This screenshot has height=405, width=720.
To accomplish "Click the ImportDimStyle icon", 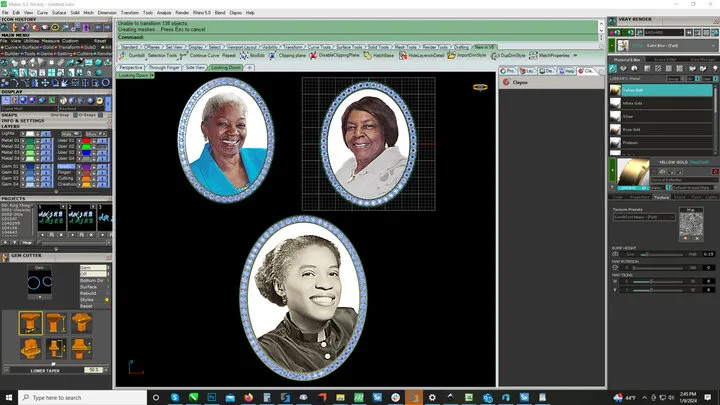I will (451, 56).
